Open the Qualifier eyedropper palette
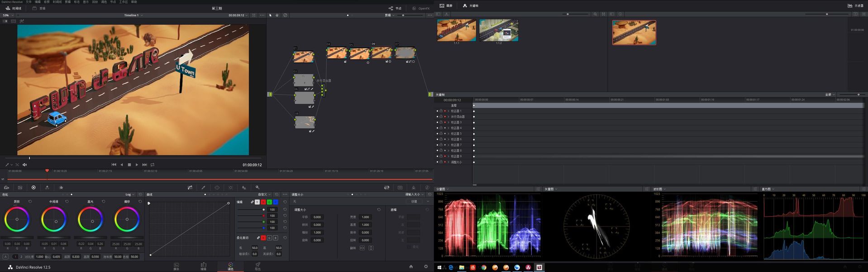The width and height of the screenshot is (868, 272). coord(204,187)
